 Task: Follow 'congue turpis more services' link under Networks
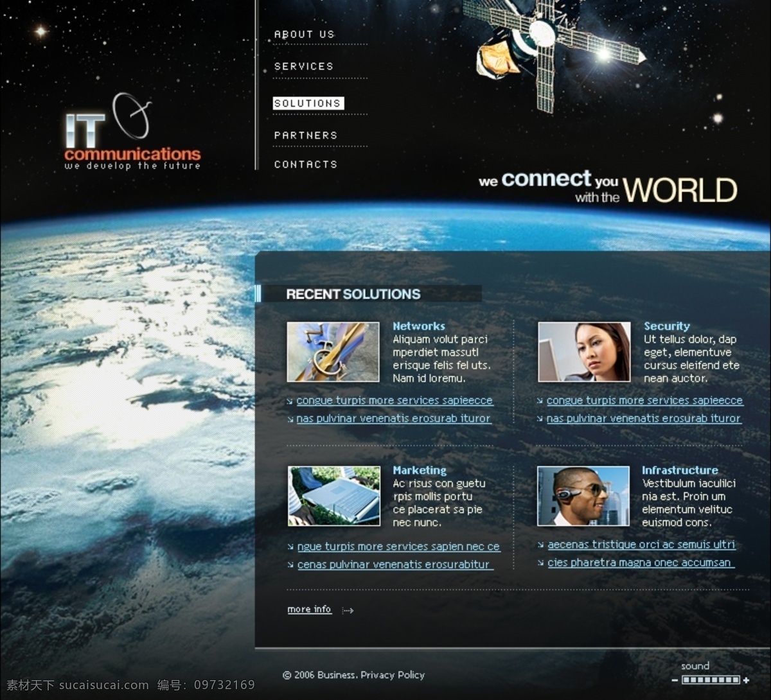click(394, 401)
